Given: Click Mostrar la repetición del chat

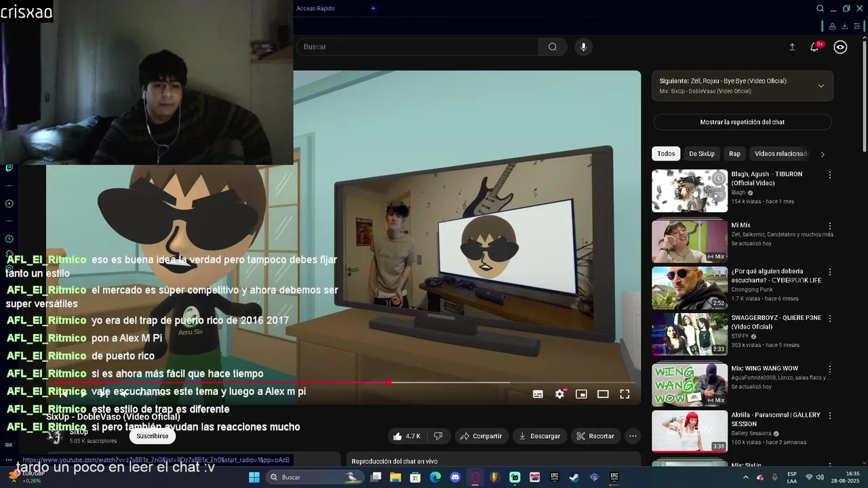Looking at the screenshot, I should click(742, 122).
